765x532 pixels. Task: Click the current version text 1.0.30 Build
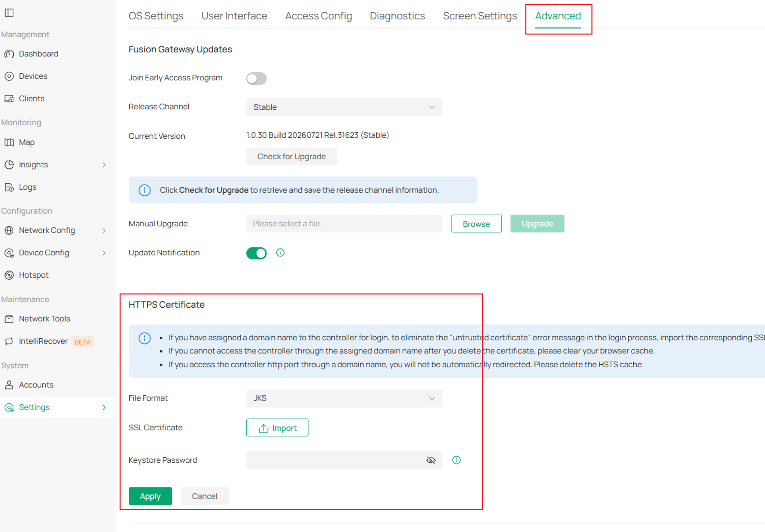pyautogui.click(x=318, y=135)
